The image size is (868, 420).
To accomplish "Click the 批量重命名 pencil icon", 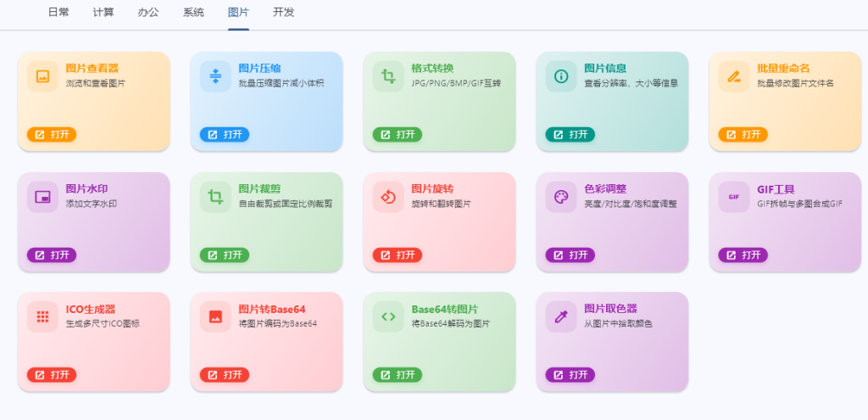I will coord(734,76).
